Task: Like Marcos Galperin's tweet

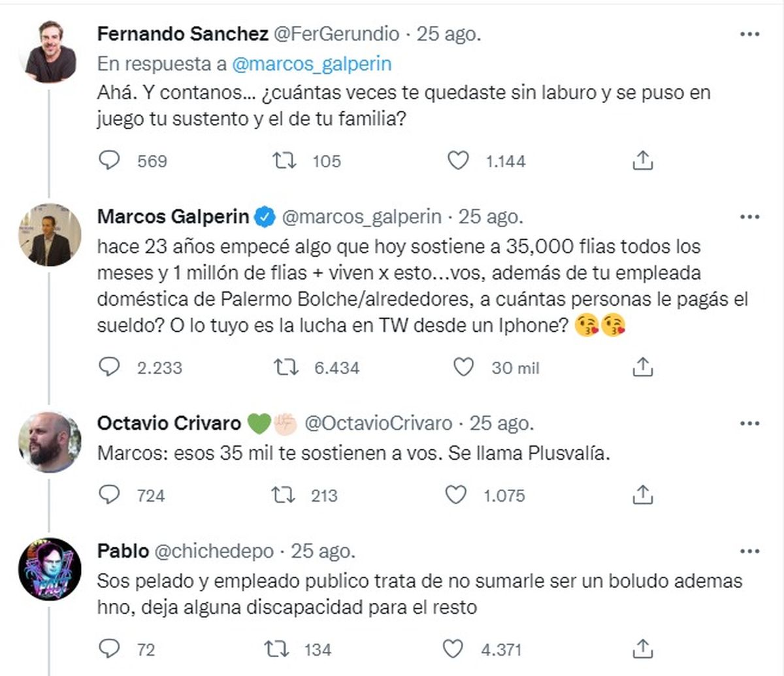Action: [x=464, y=367]
